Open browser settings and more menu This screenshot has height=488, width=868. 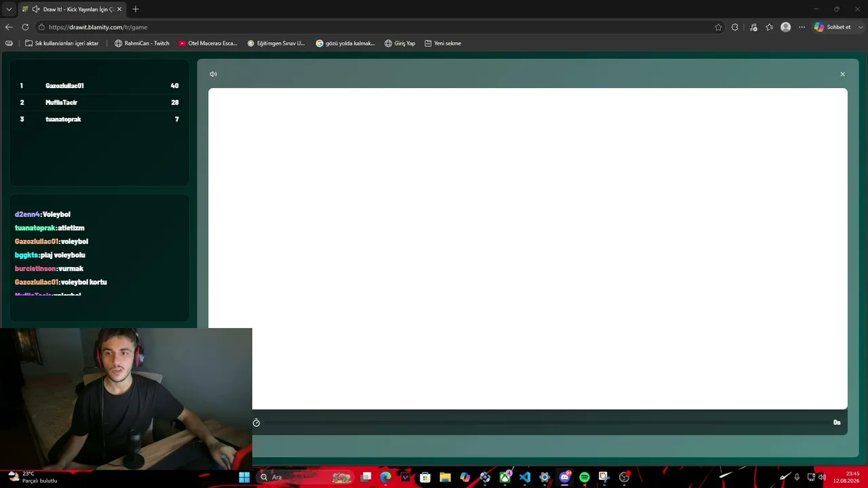coord(802,27)
